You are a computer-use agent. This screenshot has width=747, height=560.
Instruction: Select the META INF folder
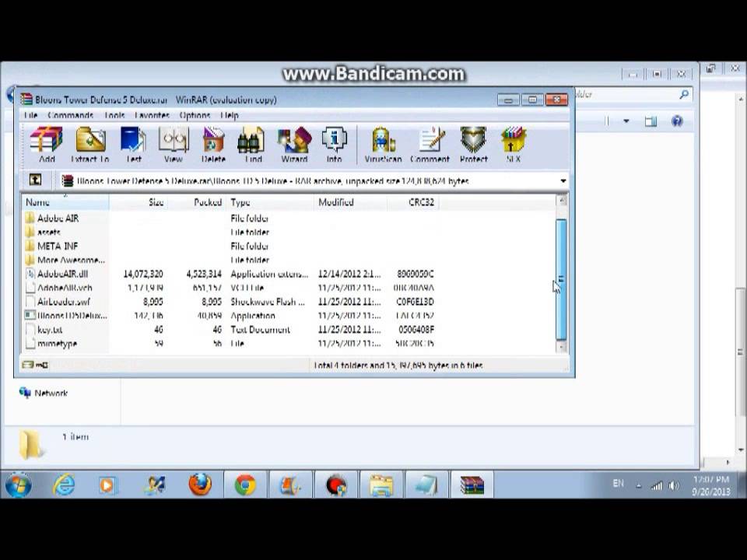(x=51, y=246)
